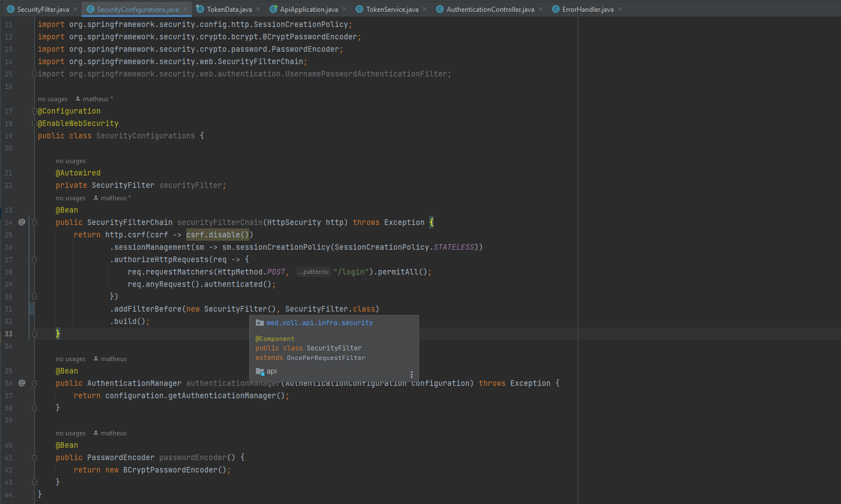
Task: Click the class icon on SecurityFilter.java tab
Action: click(10, 10)
